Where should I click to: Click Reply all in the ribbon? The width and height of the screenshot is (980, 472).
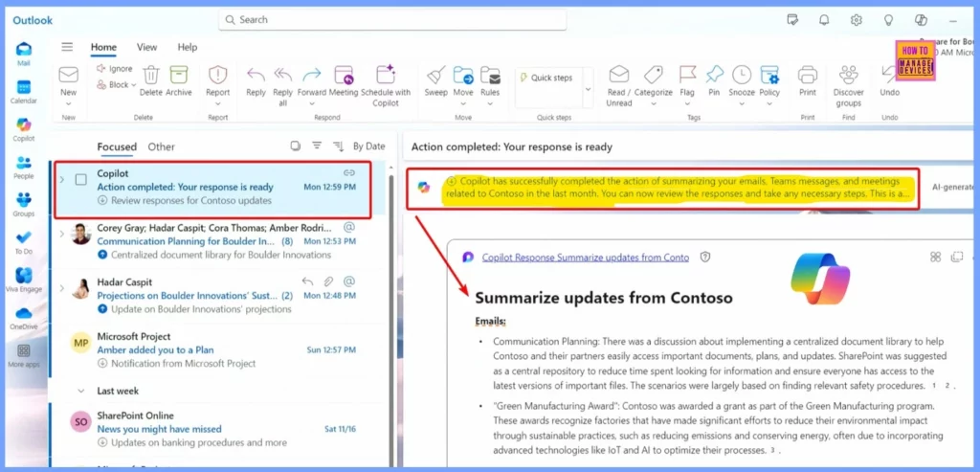point(283,86)
